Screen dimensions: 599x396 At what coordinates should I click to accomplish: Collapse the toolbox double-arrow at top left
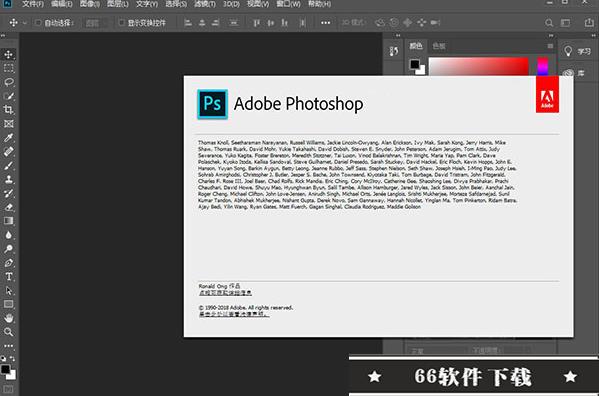pos(3,36)
